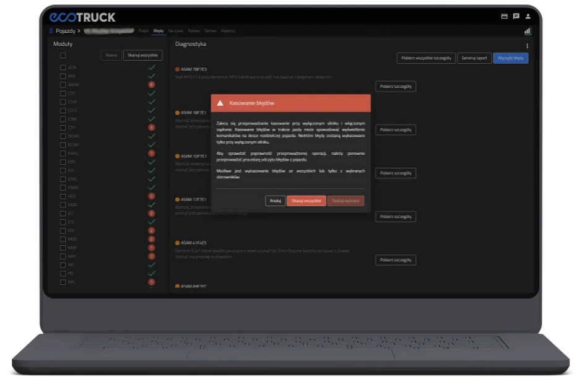
Task: Open the user account profile icon
Action: point(528,17)
